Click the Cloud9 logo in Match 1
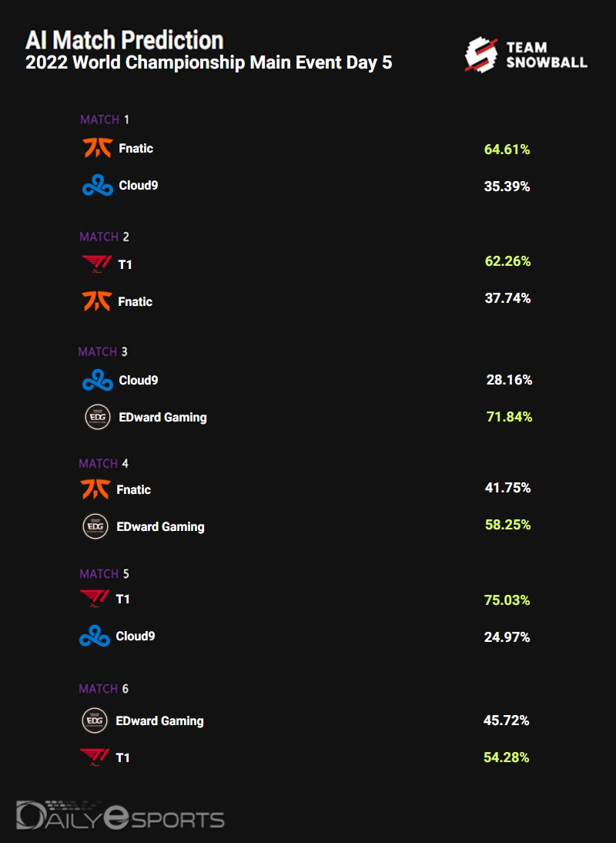This screenshot has height=843, width=616. coord(98,186)
